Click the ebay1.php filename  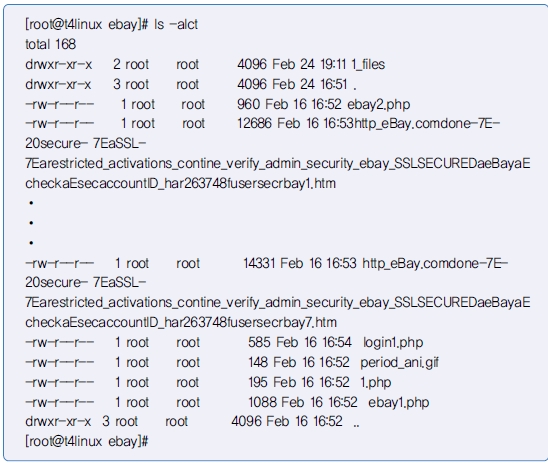(x=398, y=403)
